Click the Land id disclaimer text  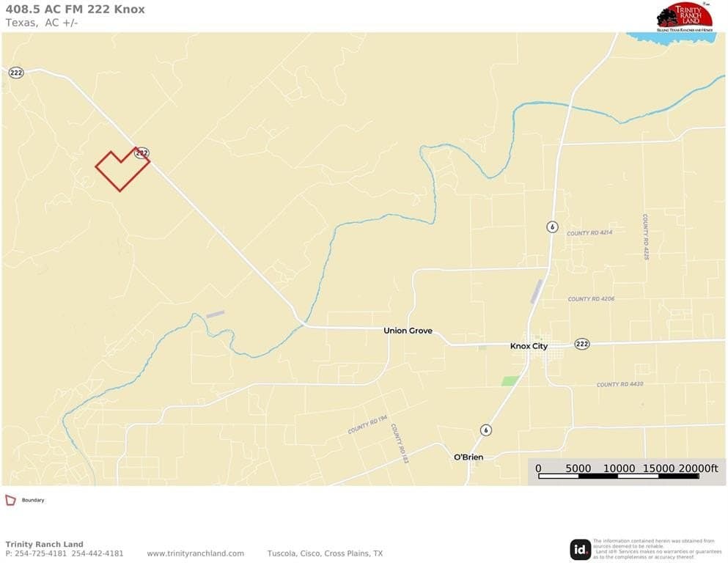657,549
